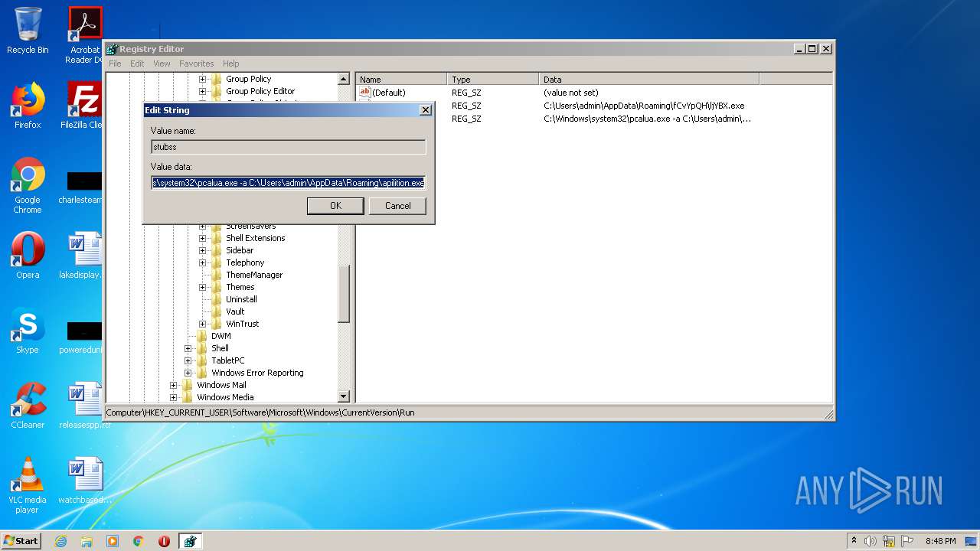Open watchbased document icon
This screenshot has height=551, width=980.
(x=84, y=481)
